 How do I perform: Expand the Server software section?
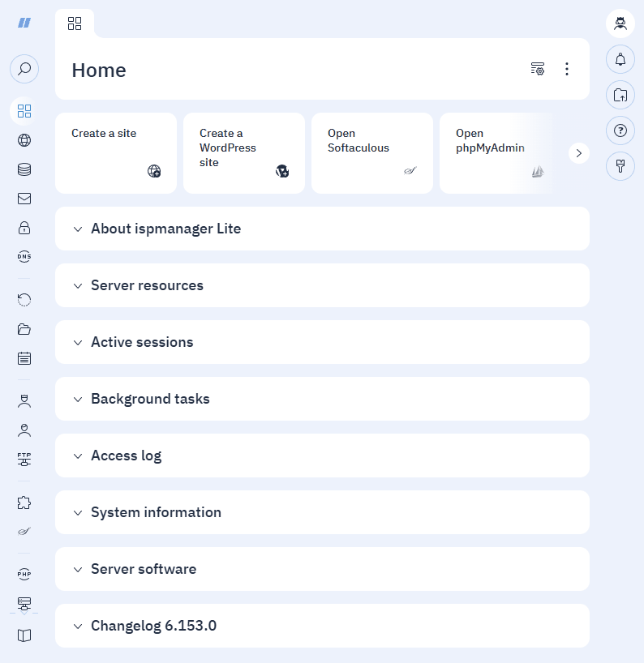(322, 569)
